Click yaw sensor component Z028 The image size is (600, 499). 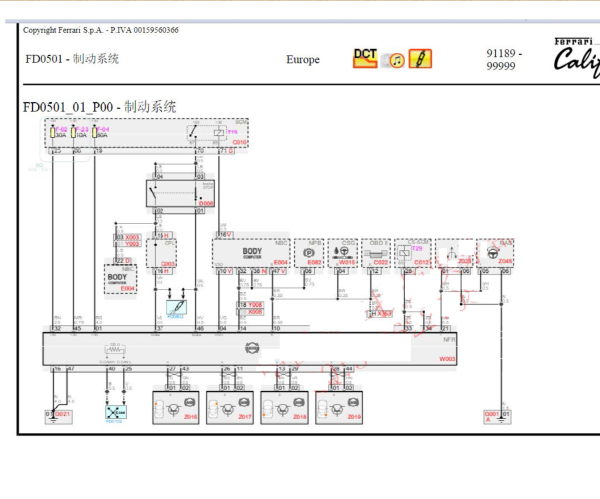click(455, 253)
